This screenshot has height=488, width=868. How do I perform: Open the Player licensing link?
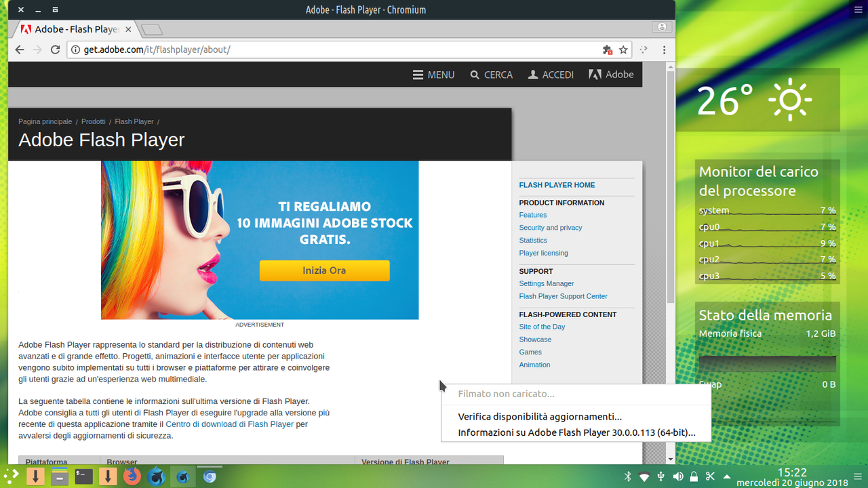click(544, 253)
